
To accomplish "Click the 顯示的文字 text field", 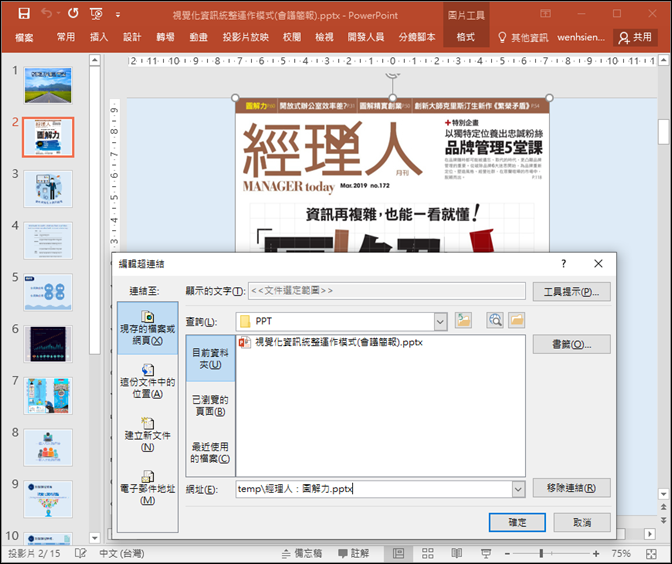I will (x=387, y=291).
